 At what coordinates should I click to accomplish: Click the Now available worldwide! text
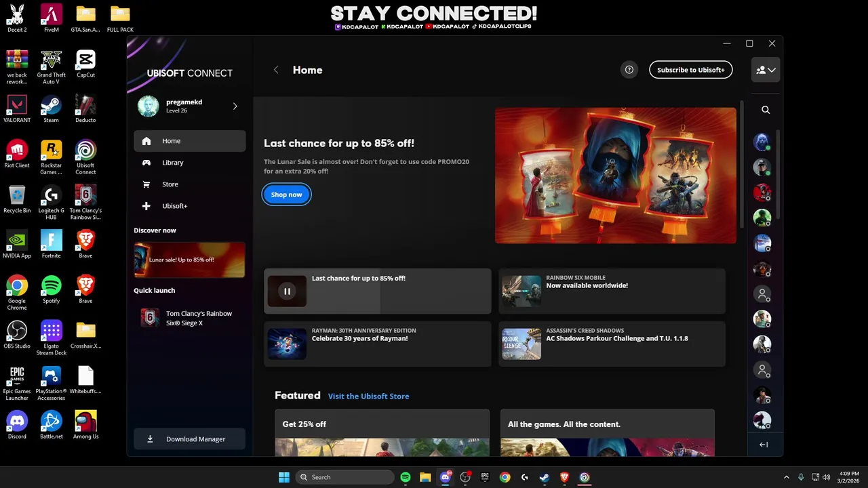pyautogui.click(x=587, y=285)
